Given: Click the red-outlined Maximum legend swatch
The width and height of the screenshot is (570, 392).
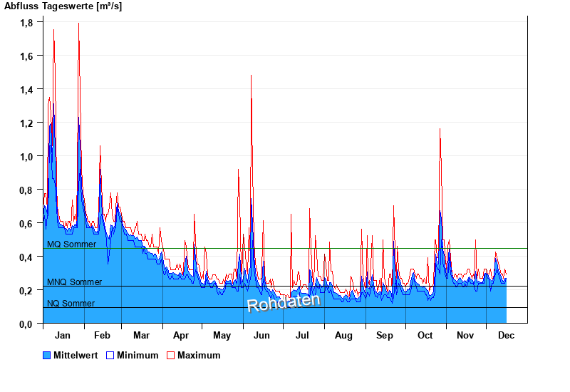Looking at the screenshot, I should [x=170, y=356].
